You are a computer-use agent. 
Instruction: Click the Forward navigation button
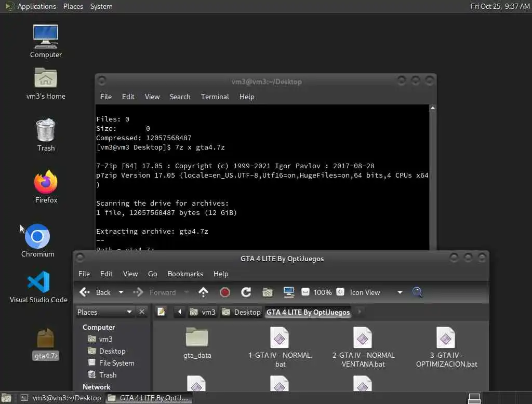[x=155, y=292]
